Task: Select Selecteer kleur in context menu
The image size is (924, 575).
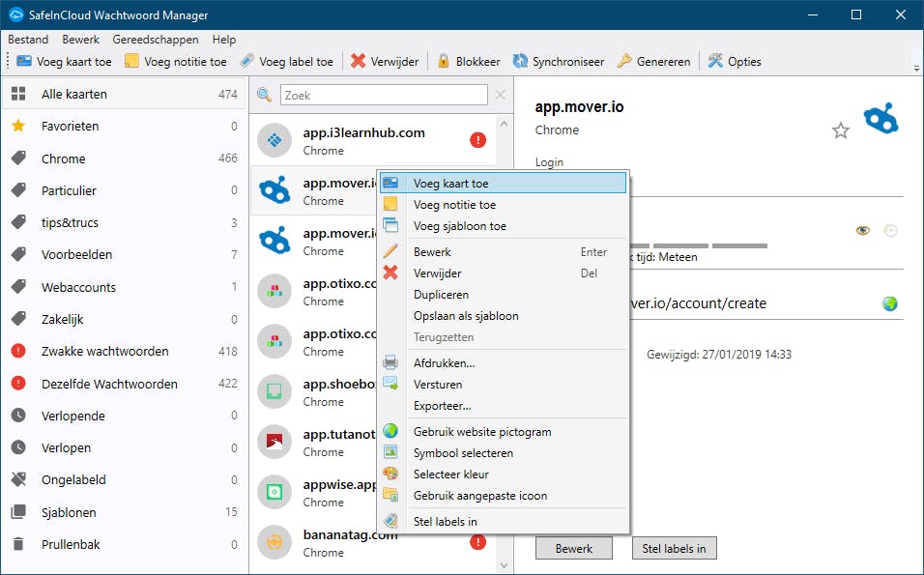Action: [450, 474]
